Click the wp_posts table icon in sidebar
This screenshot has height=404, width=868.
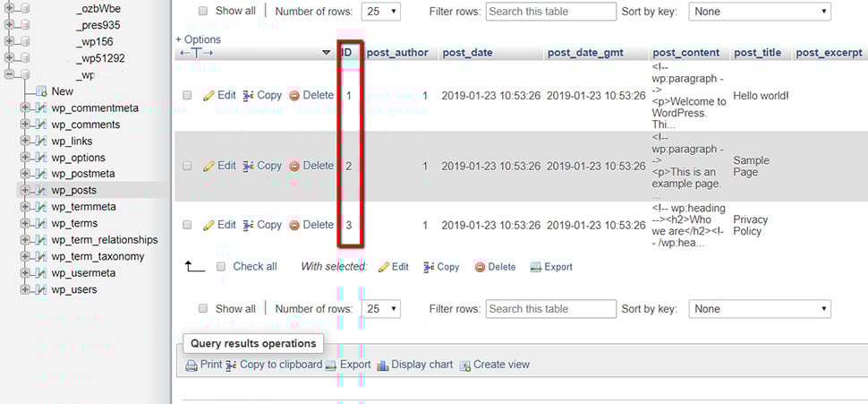tap(41, 190)
